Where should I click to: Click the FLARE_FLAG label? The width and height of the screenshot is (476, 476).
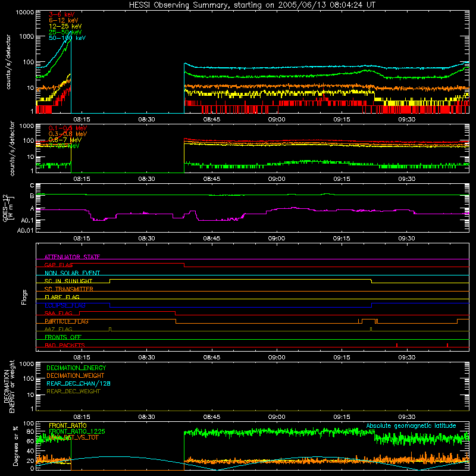(62, 297)
